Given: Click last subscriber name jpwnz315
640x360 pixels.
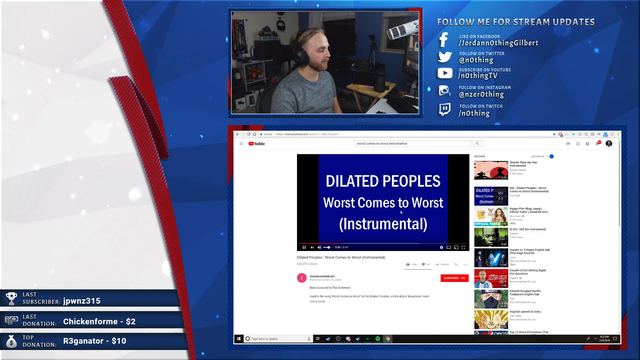Looking at the screenshot, I should (x=82, y=301).
